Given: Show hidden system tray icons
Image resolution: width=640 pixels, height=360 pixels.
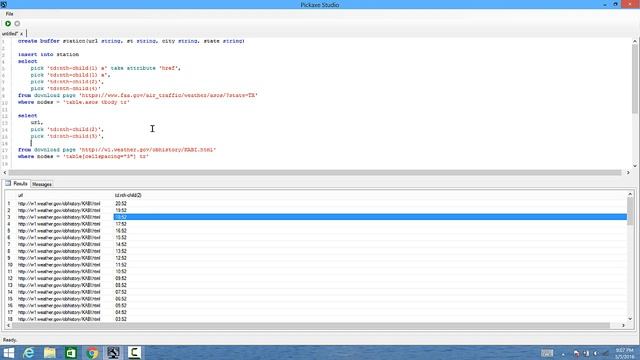Looking at the screenshot, I should click(564, 353).
